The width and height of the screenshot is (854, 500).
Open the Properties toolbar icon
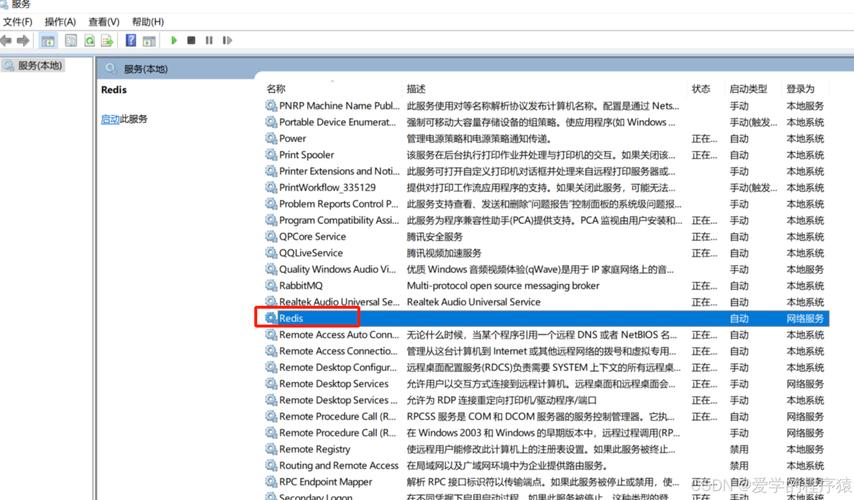point(71,40)
